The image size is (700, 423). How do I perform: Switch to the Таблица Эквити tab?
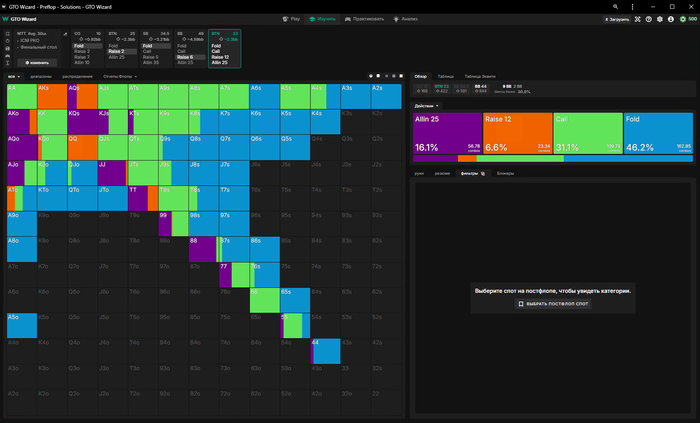tap(480, 76)
